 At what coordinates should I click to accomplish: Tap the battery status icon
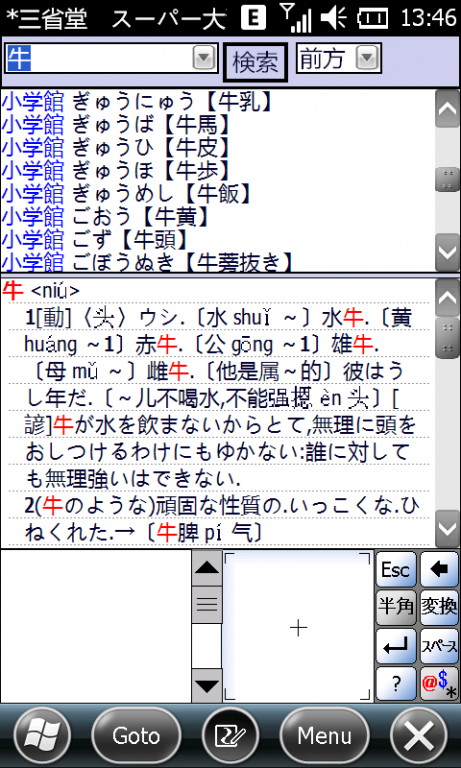pos(373,18)
